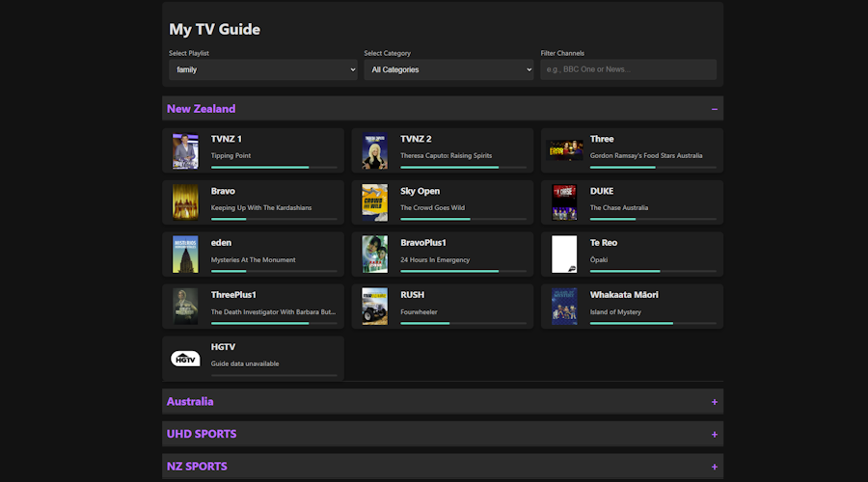This screenshot has width=868, height=482.
Task: Click the Sky Open Crowd Goes Wild poster
Action: (374, 202)
